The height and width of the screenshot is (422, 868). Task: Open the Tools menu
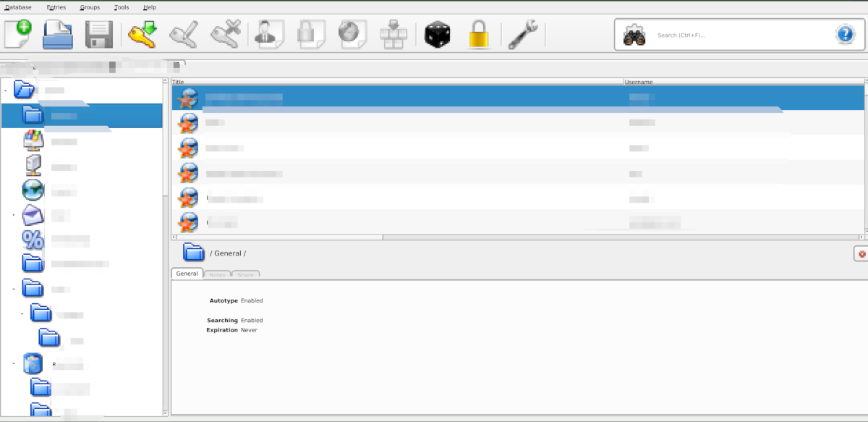click(x=121, y=7)
